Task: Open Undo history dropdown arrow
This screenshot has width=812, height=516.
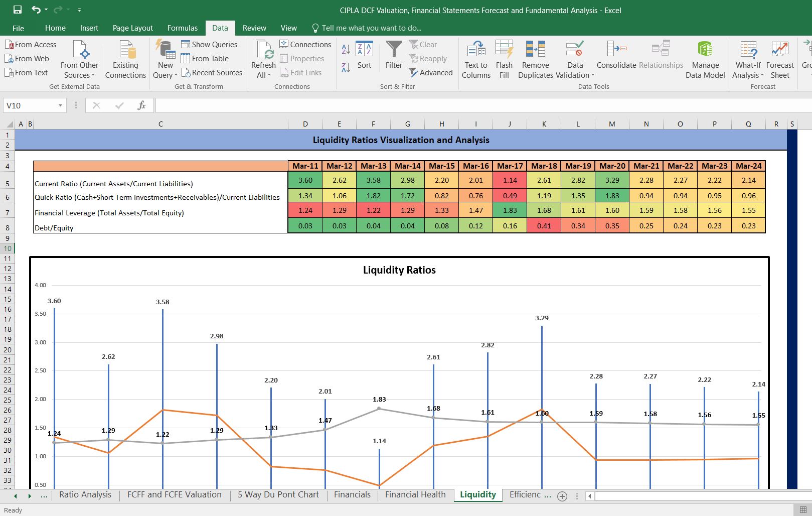Action: (46, 10)
